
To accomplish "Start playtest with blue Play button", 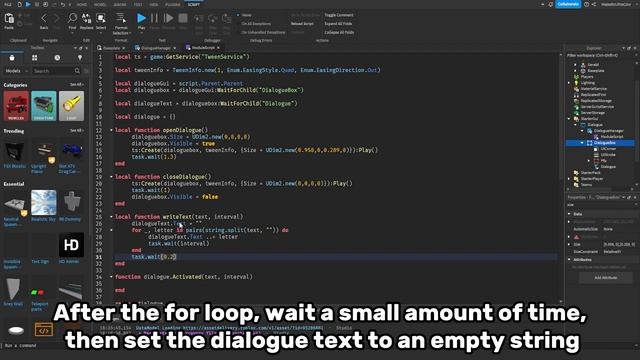I will click(x=141, y=18).
